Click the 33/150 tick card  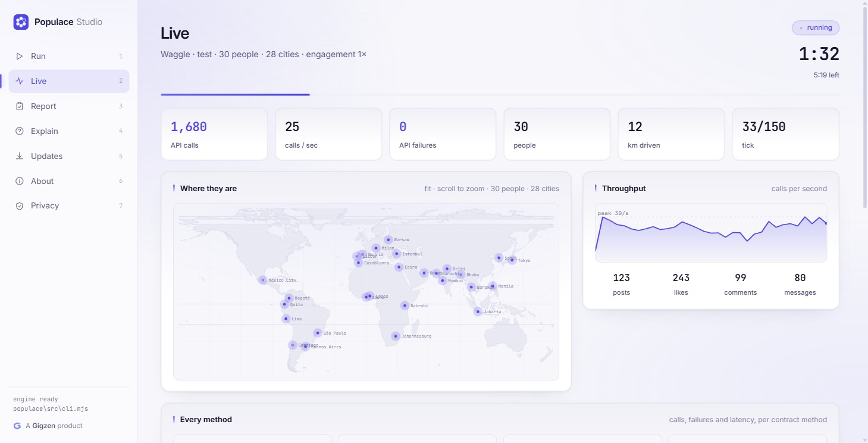point(785,134)
